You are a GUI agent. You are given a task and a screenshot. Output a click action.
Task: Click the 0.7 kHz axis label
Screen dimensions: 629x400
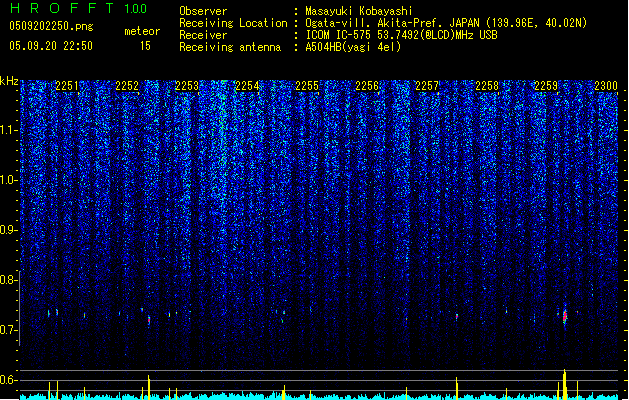coord(7,330)
